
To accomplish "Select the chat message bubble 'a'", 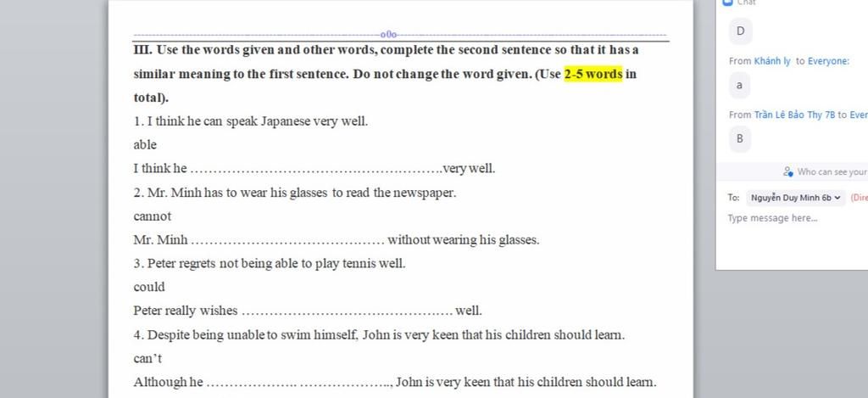I will [x=739, y=86].
